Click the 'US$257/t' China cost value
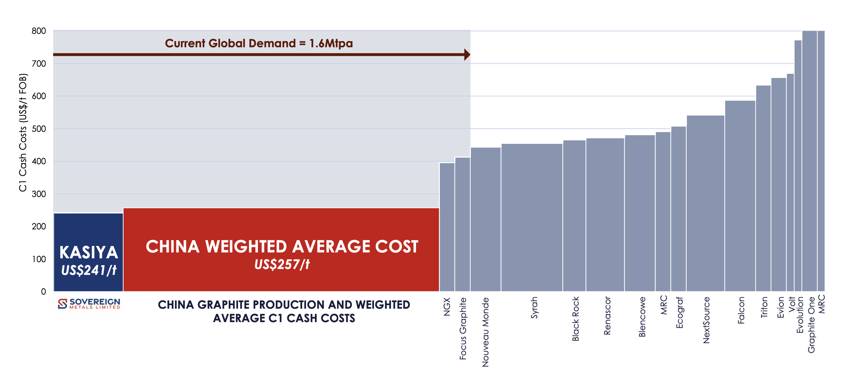The image size is (868, 378). (x=282, y=265)
